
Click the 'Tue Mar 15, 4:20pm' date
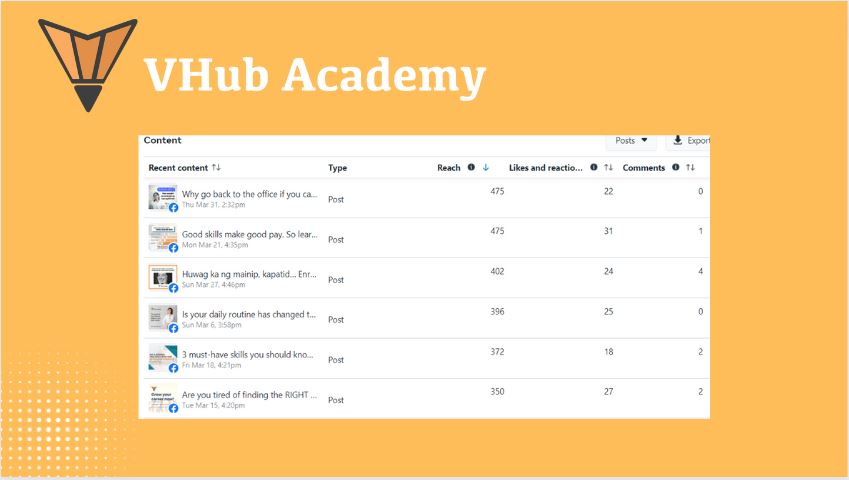point(213,405)
